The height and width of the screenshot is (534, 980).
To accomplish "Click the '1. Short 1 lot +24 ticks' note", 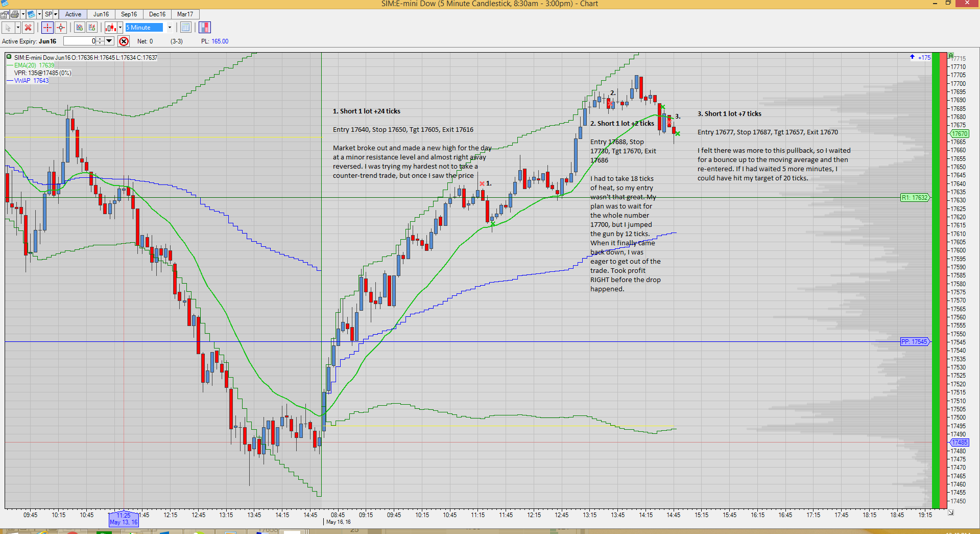I will (x=367, y=111).
